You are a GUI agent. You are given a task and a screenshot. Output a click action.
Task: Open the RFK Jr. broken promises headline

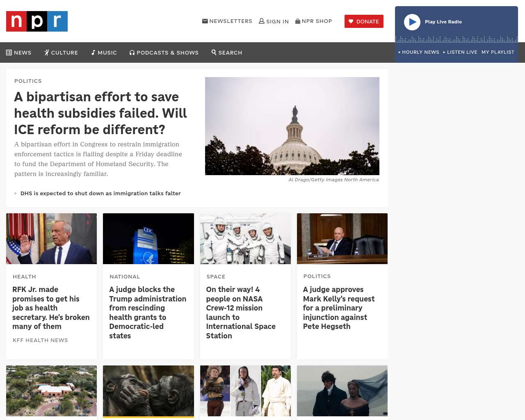(x=51, y=308)
